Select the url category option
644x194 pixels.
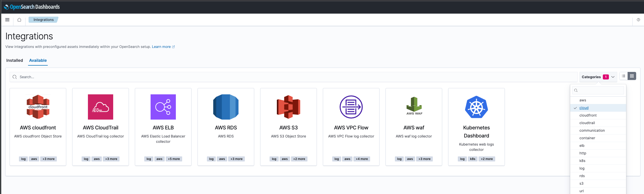(x=598, y=191)
